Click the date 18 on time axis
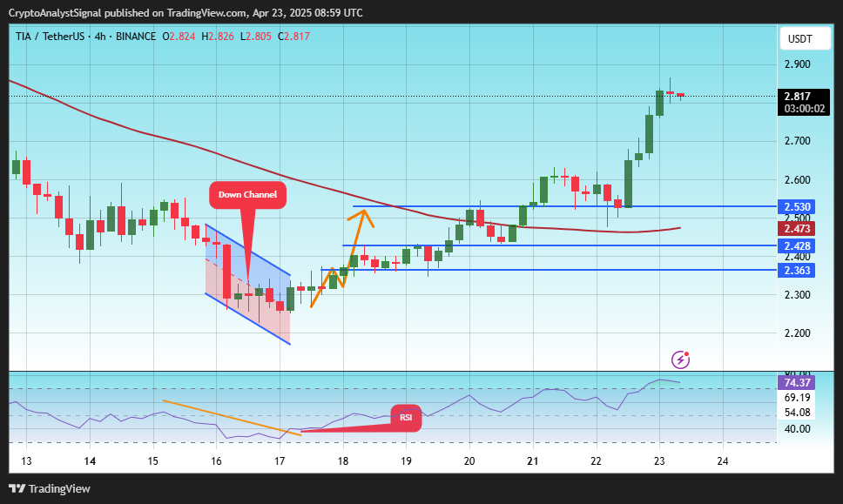This screenshot has width=843, height=504. [x=343, y=461]
